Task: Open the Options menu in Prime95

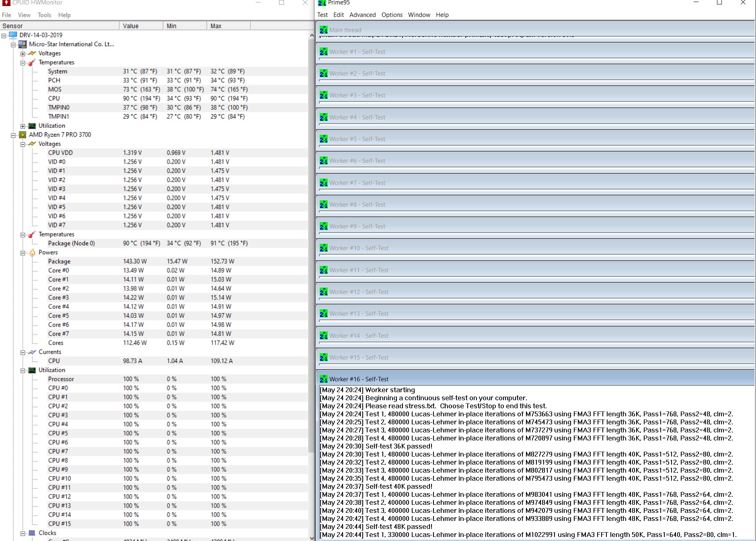Action: [392, 15]
